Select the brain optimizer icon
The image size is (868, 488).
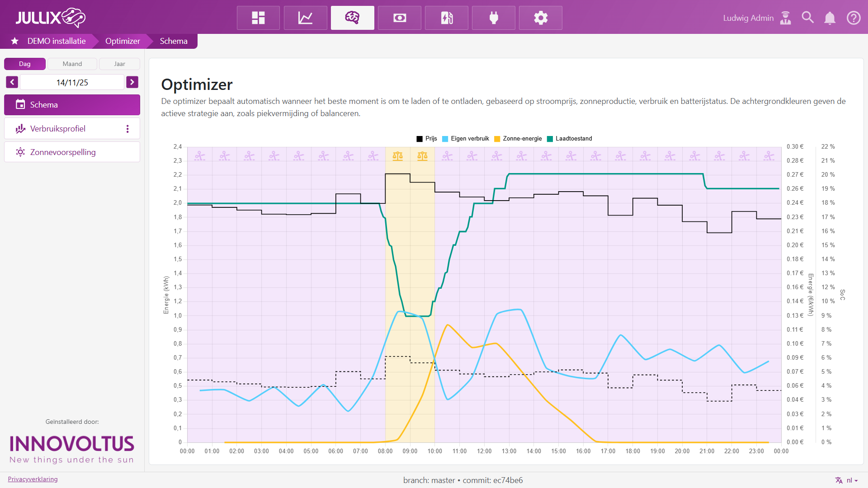[x=352, y=18]
